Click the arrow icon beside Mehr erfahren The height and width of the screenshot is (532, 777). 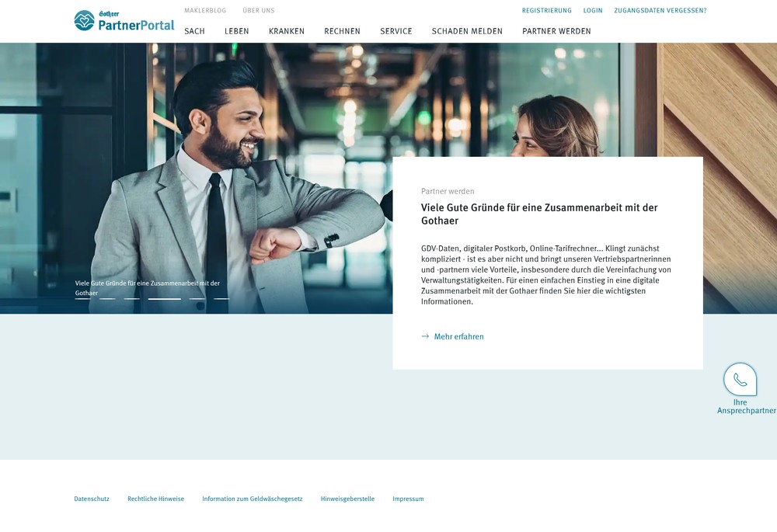[425, 336]
